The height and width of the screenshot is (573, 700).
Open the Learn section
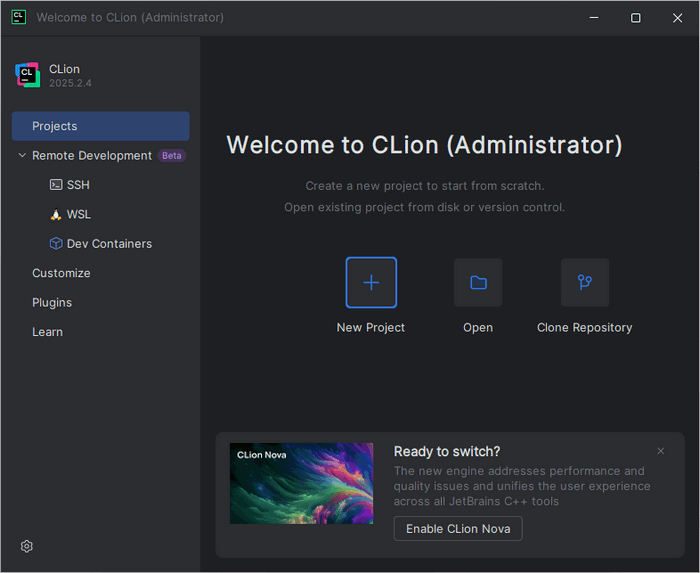pyautogui.click(x=47, y=332)
